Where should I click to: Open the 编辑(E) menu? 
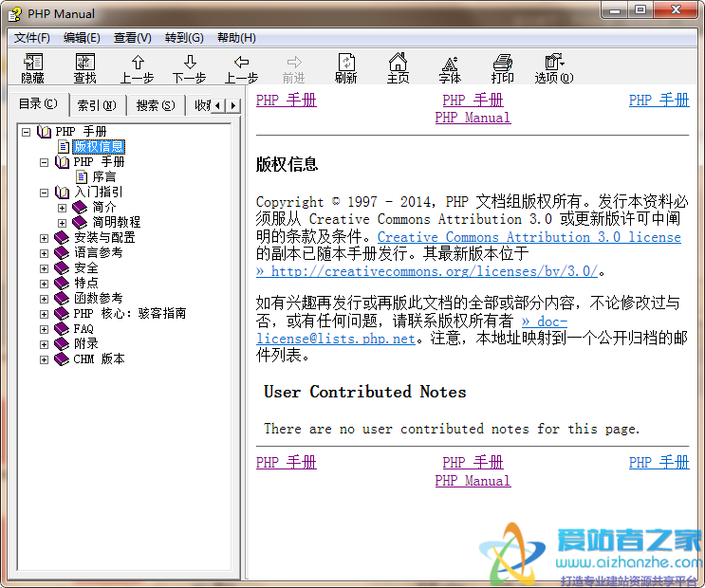82,38
